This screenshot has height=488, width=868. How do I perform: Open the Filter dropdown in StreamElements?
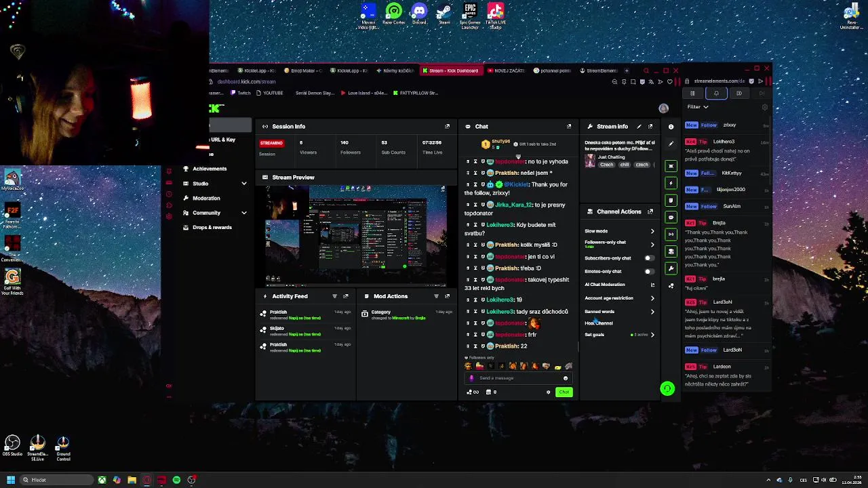click(698, 107)
